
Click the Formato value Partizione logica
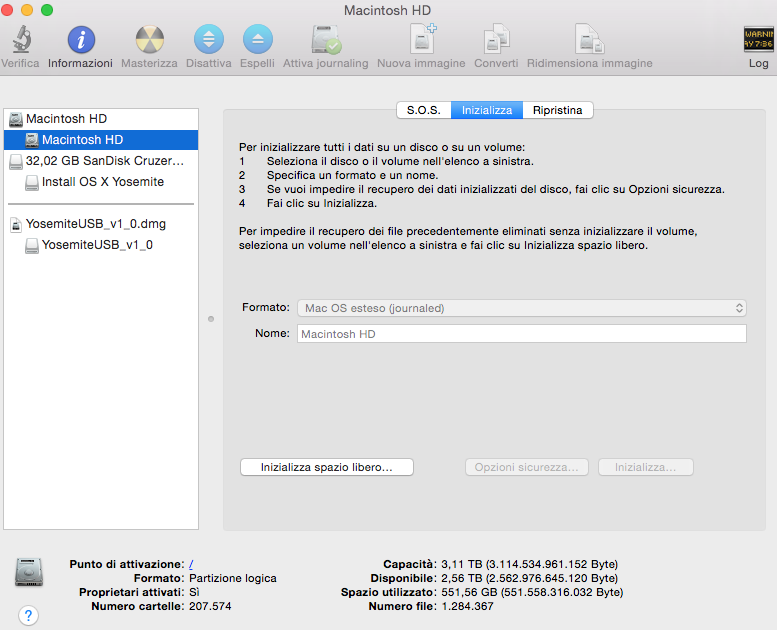pyautogui.click(x=232, y=578)
